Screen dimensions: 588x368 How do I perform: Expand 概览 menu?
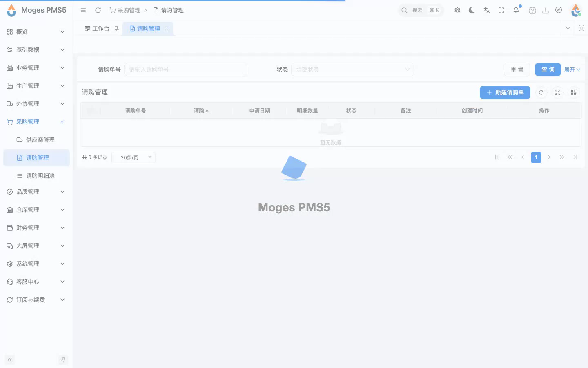(x=36, y=32)
